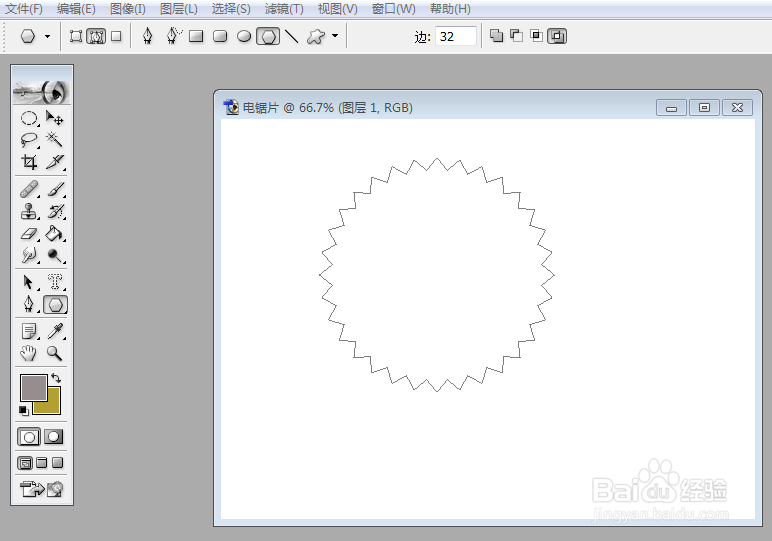Choose Rectangle shape in options bar
This screenshot has height=541, width=772.
pos(196,36)
